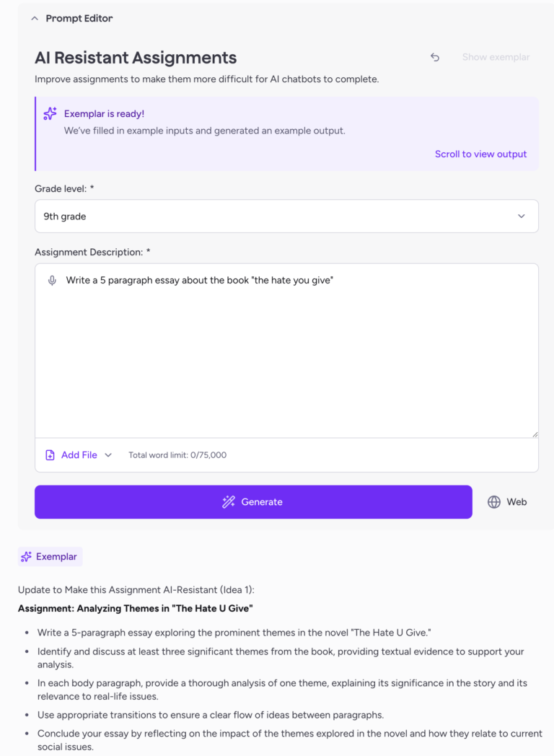Click the Show exemplar control

(496, 57)
